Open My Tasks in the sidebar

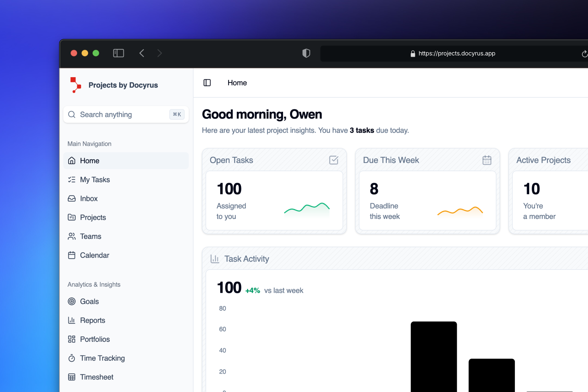coord(95,180)
